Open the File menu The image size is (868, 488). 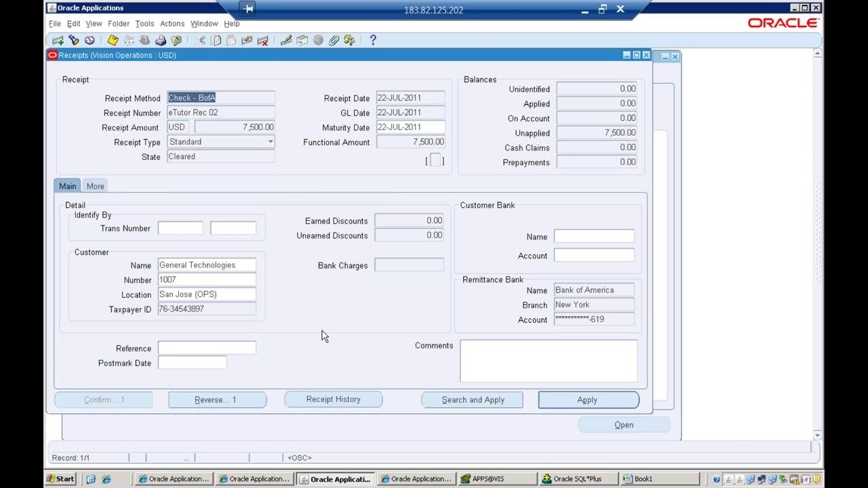coord(55,24)
